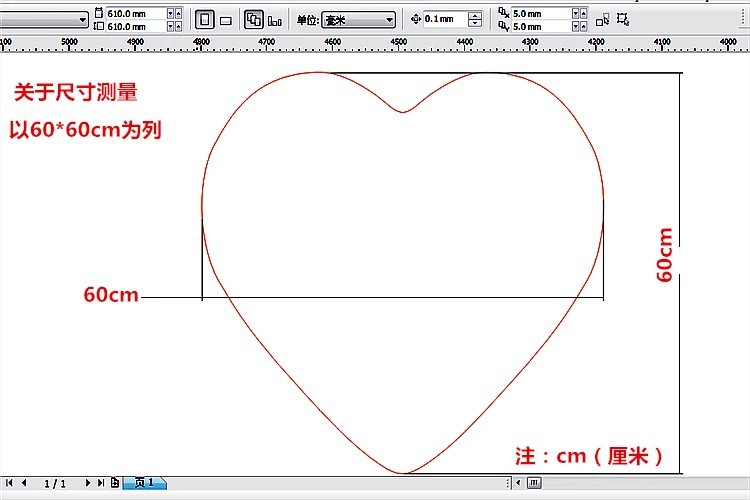Viewport: 750px width, 500px height.
Task: Click the nudge offset icon
Action: pos(416,19)
